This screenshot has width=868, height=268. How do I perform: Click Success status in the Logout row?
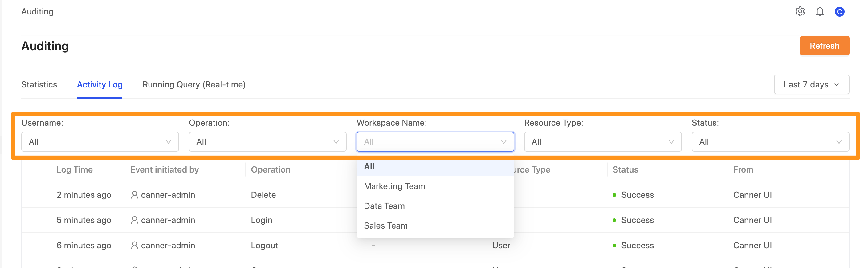click(x=637, y=245)
